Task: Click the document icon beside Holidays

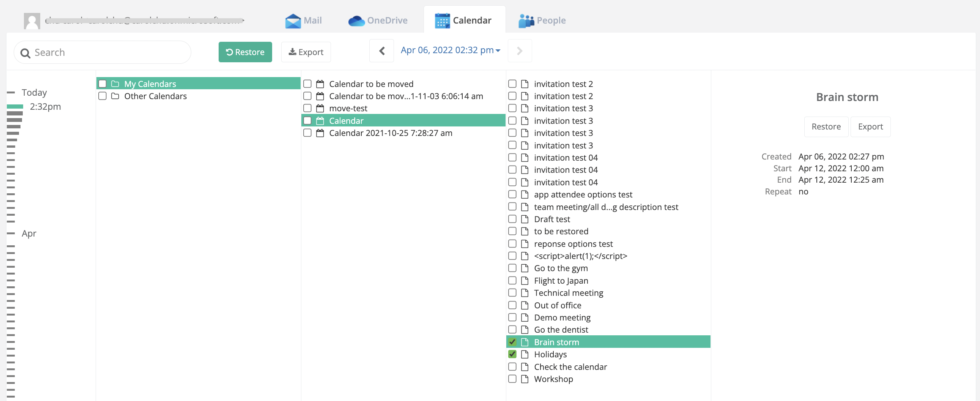Action: click(x=525, y=354)
